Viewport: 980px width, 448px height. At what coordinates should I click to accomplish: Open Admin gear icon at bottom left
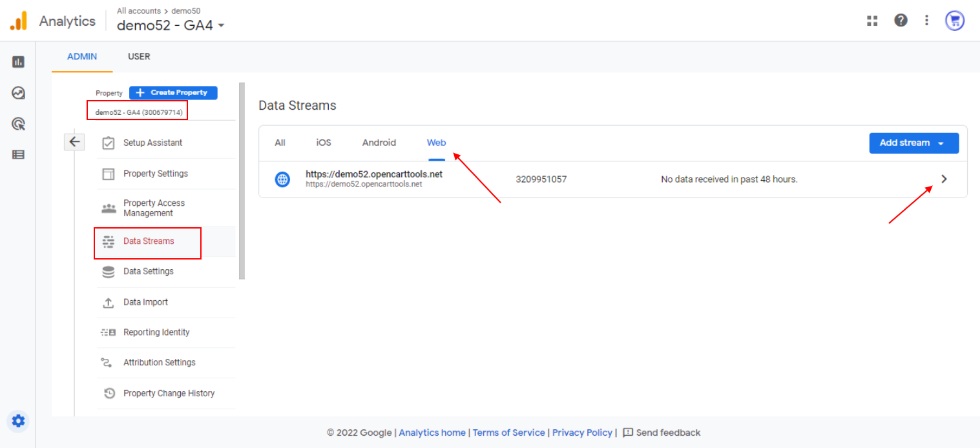click(18, 421)
